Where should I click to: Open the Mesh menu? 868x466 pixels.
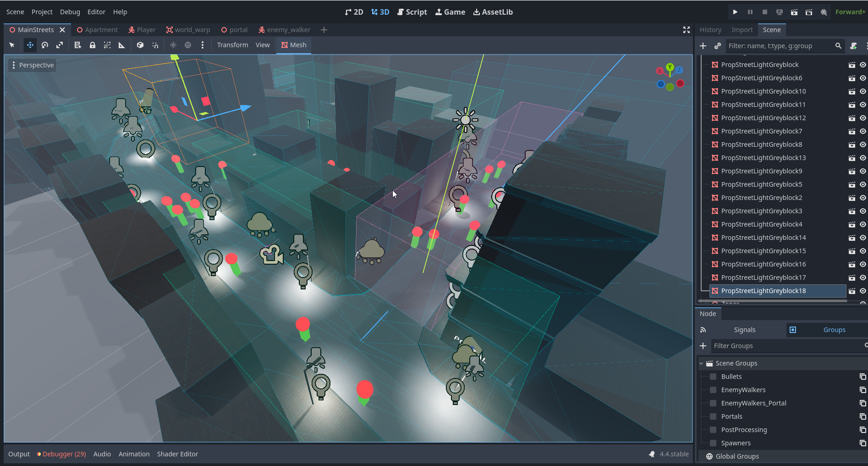tap(294, 45)
